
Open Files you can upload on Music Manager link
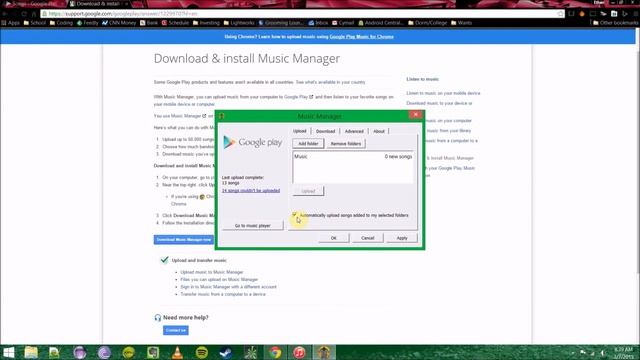pos(219,280)
